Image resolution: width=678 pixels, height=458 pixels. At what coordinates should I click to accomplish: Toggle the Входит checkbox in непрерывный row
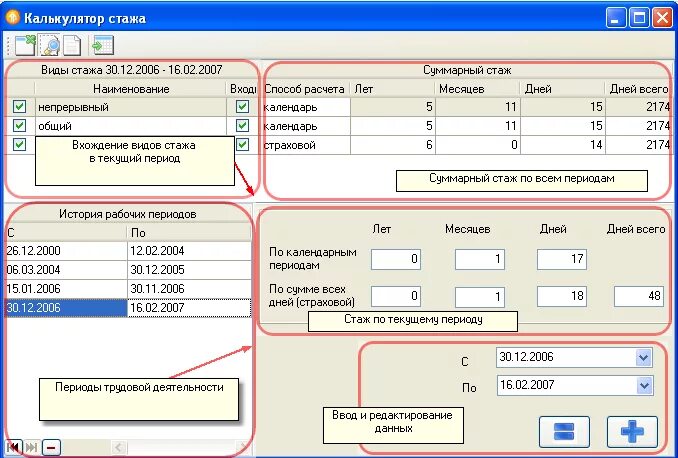coord(242,106)
